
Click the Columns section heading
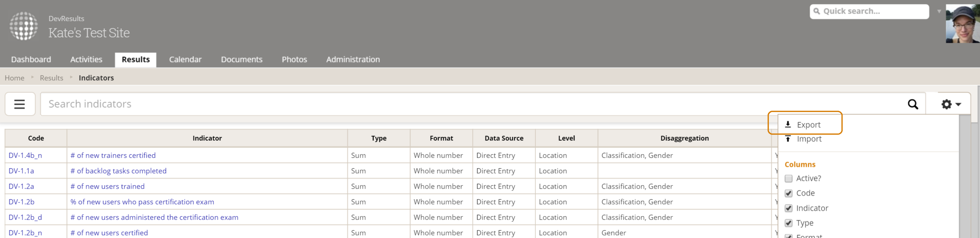coord(800,165)
